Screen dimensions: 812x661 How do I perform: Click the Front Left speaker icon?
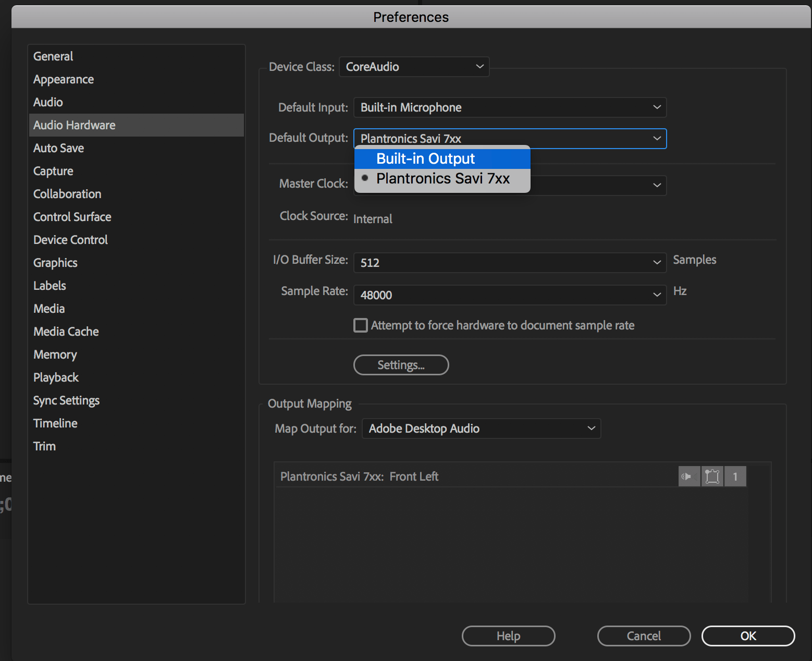tap(689, 476)
